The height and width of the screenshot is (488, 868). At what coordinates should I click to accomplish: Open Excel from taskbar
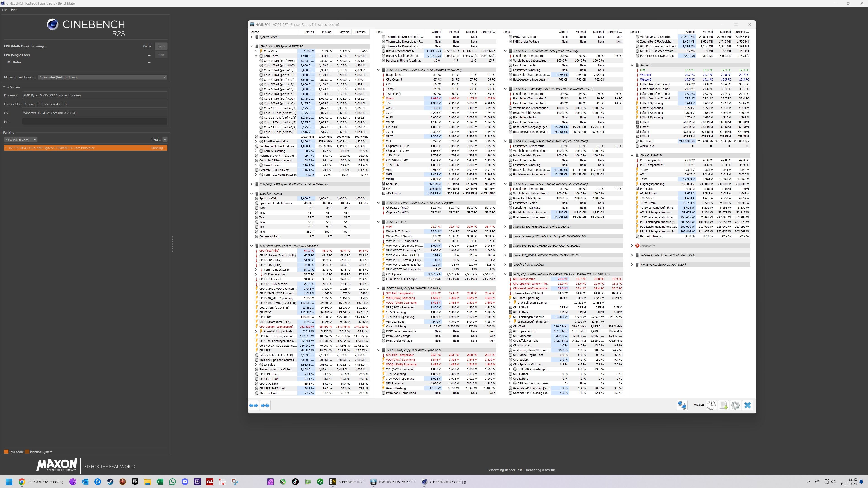[x=160, y=482]
